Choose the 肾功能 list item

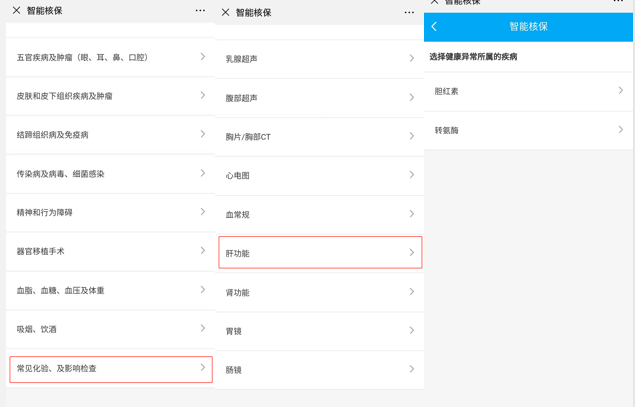point(319,292)
